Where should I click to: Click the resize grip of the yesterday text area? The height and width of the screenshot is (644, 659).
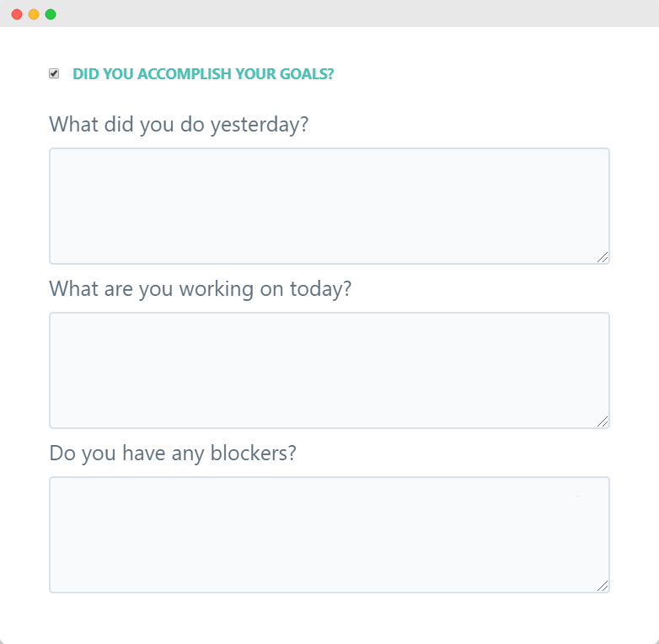point(603,258)
